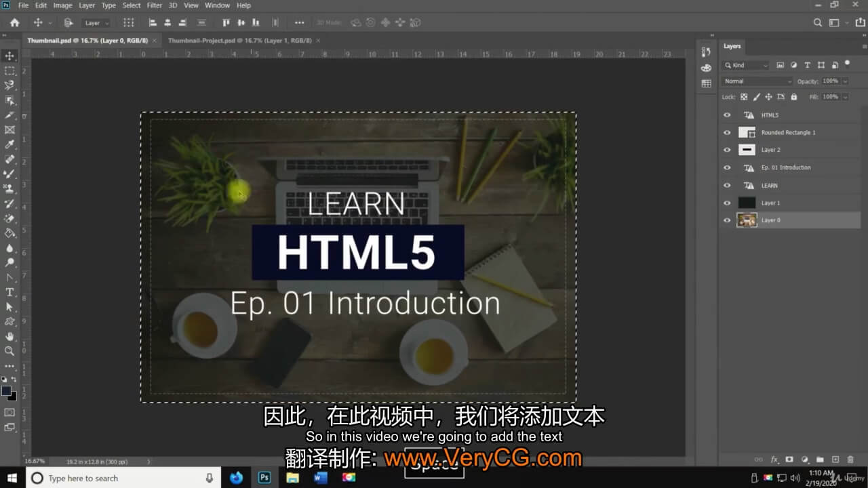The width and height of the screenshot is (868, 488).
Task: Expand the Move tool preset picker arrow
Action: point(50,23)
